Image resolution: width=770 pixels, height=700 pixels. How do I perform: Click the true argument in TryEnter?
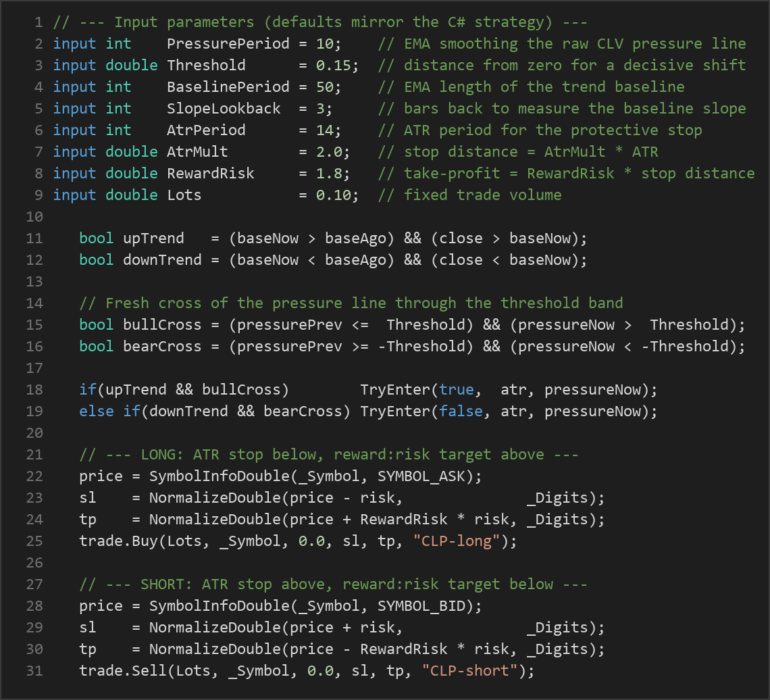[x=456, y=390]
